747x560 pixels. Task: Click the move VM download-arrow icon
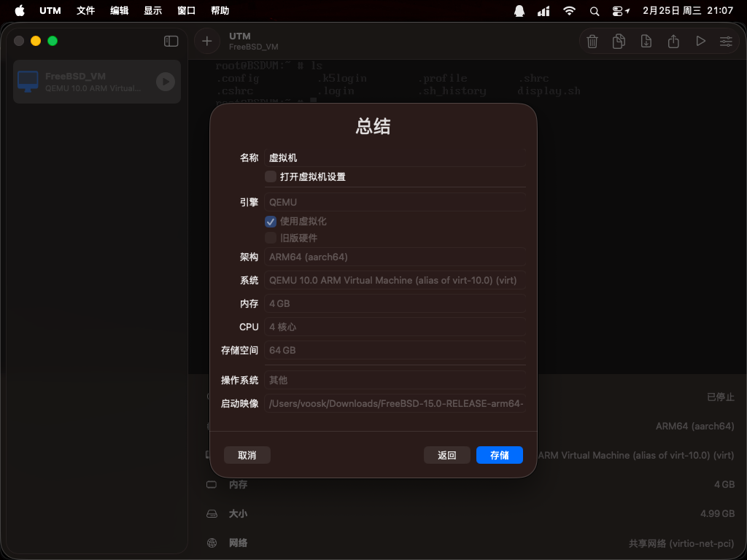coord(646,42)
